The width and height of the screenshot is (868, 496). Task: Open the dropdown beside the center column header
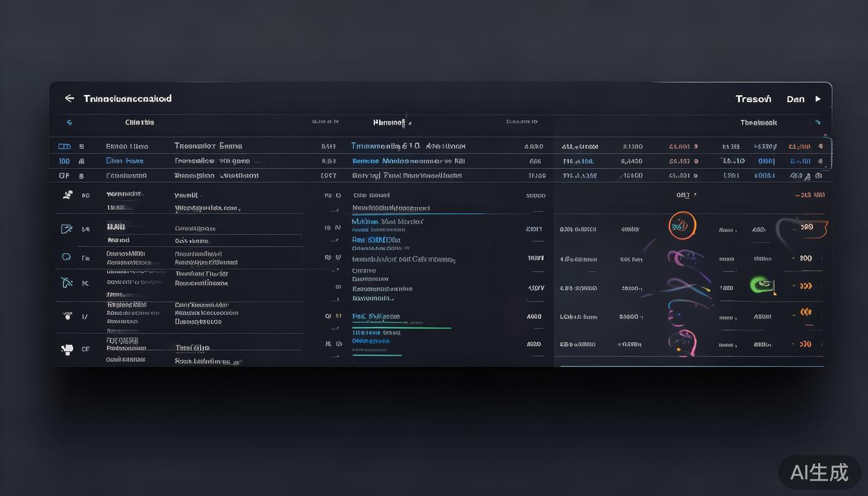click(x=409, y=123)
